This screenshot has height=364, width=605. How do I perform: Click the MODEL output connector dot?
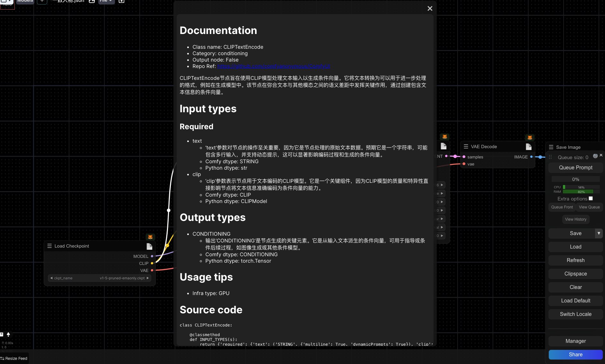(x=152, y=256)
